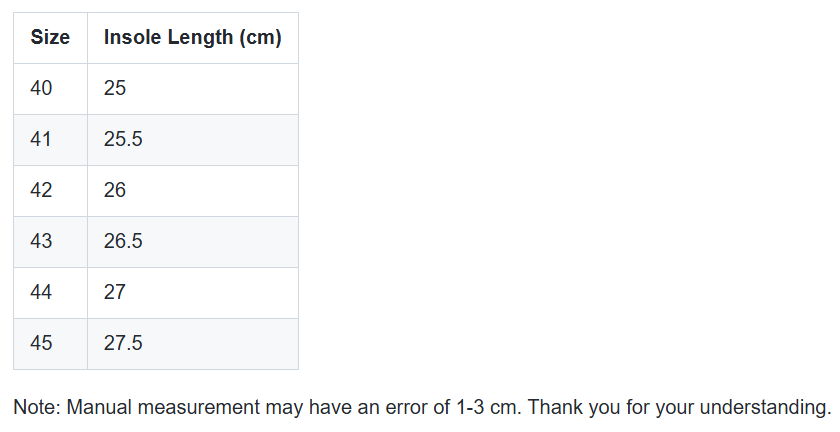
Task: Click 'Thank you for your understanding' sentence
Action: [x=679, y=407]
